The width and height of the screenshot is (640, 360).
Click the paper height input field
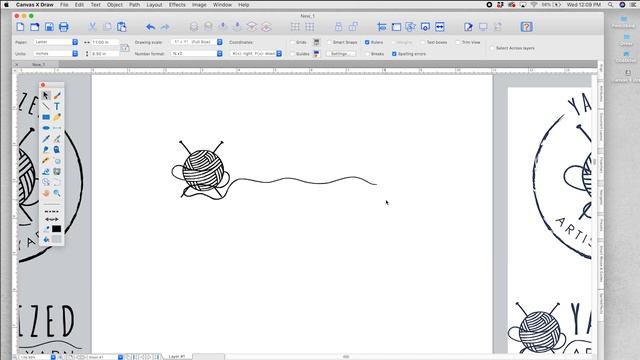tap(104, 53)
